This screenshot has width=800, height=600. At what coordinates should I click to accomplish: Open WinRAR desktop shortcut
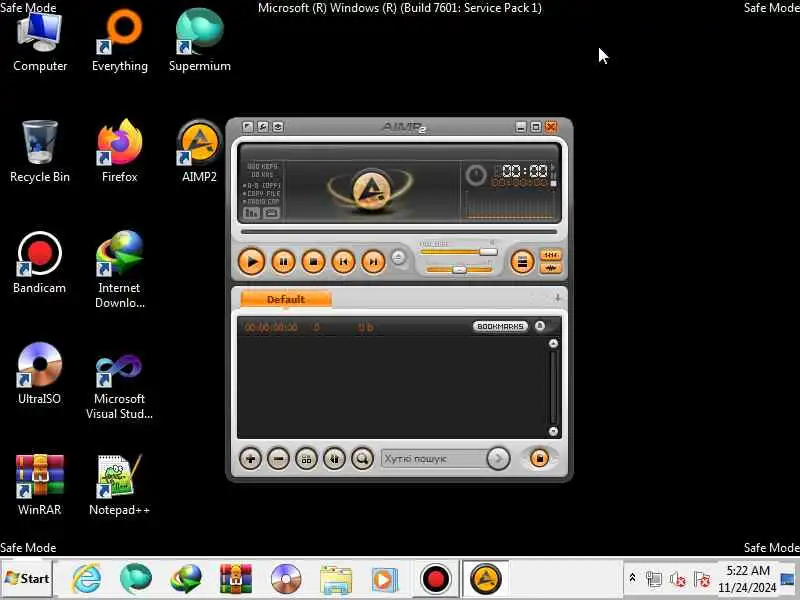[x=39, y=485]
